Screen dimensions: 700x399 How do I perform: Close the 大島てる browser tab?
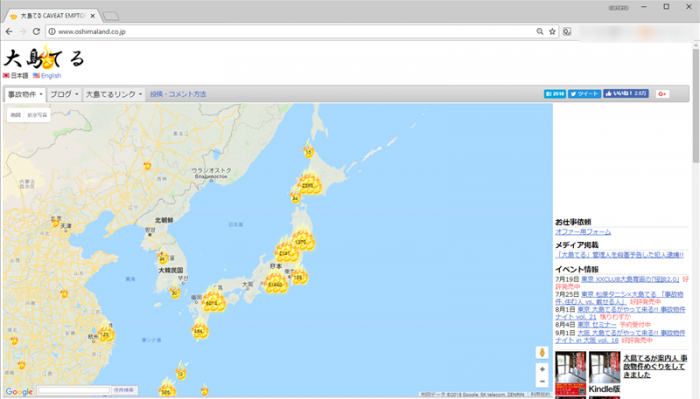(x=92, y=16)
